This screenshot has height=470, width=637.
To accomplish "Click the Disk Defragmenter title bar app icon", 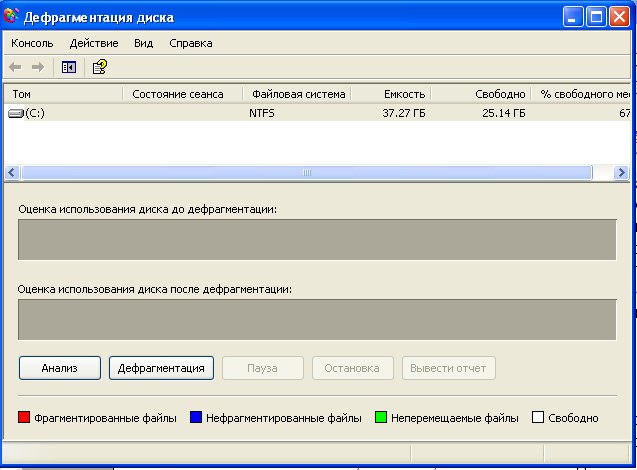I will click(11, 17).
